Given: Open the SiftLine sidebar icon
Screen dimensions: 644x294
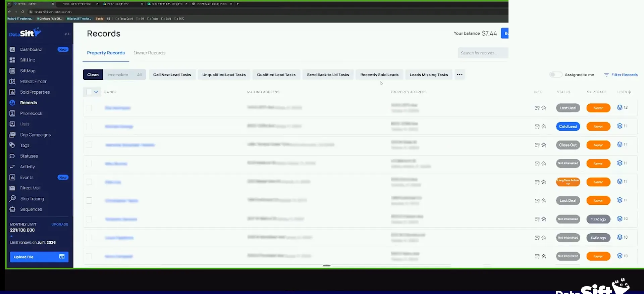Looking at the screenshot, I should click(x=12, y=60).
